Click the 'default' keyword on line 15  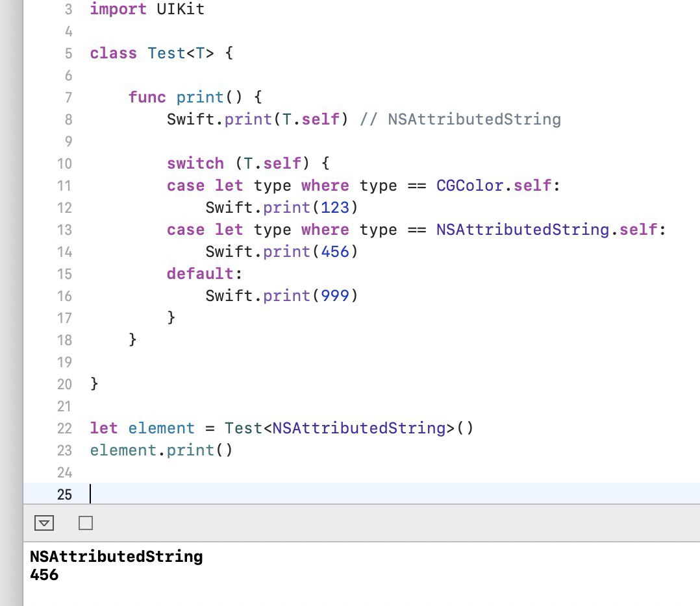(x=200, y=274)
